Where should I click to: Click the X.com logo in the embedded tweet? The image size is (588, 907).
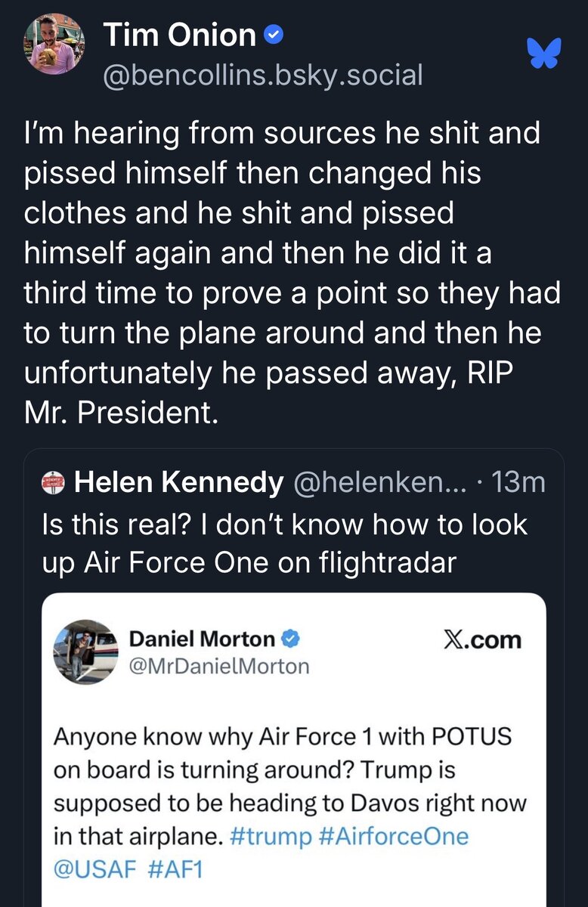pyautogui.click(x=482, y=639)
